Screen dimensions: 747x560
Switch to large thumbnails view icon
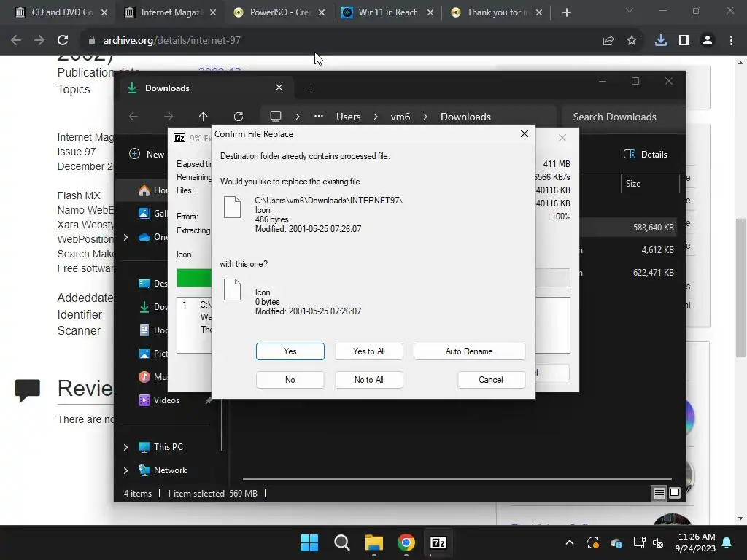[x=675, y=494]
